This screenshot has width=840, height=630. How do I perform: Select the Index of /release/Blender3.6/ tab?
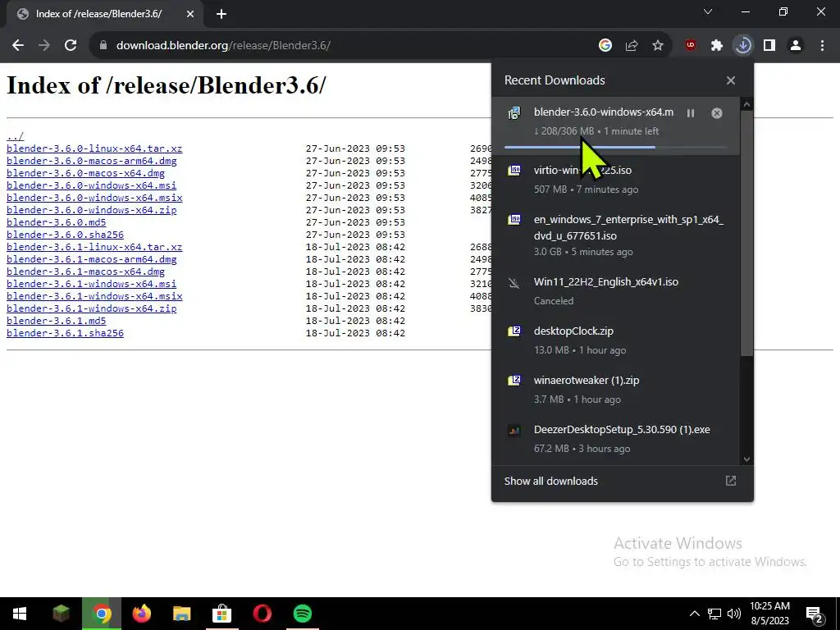[98, 14]
